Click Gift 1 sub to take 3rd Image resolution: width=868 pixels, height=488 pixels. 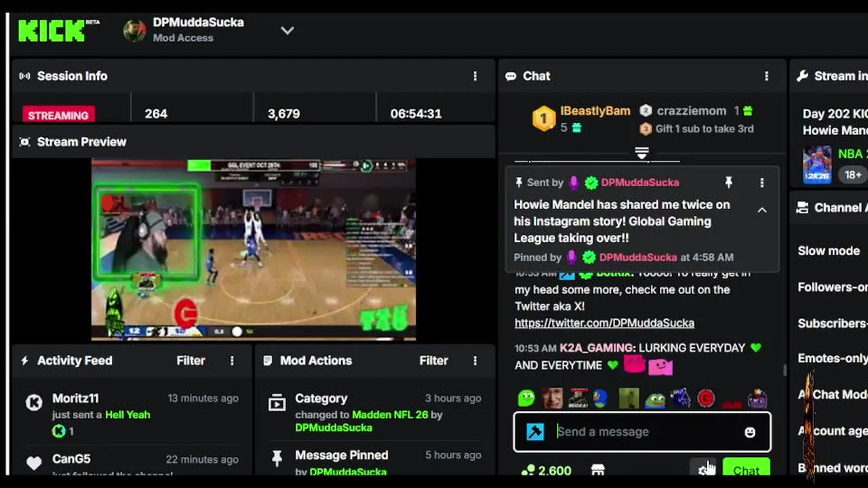tap(705, 129)
